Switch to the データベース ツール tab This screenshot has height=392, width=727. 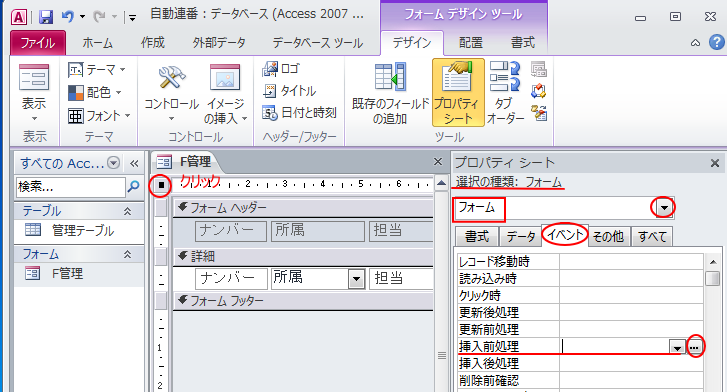click(318, 43)
